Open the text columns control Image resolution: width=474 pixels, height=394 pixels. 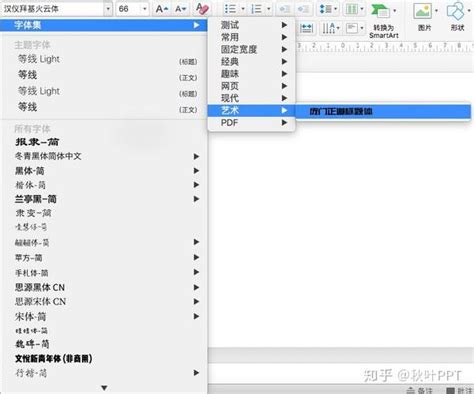352,9
